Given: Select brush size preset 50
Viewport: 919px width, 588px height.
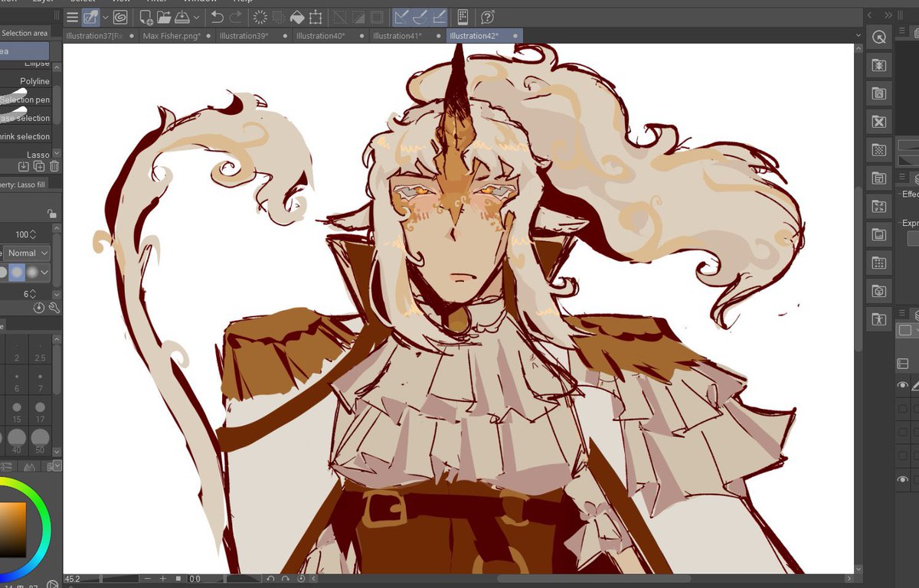Looking at the screenshot, I should pos(40,441).
